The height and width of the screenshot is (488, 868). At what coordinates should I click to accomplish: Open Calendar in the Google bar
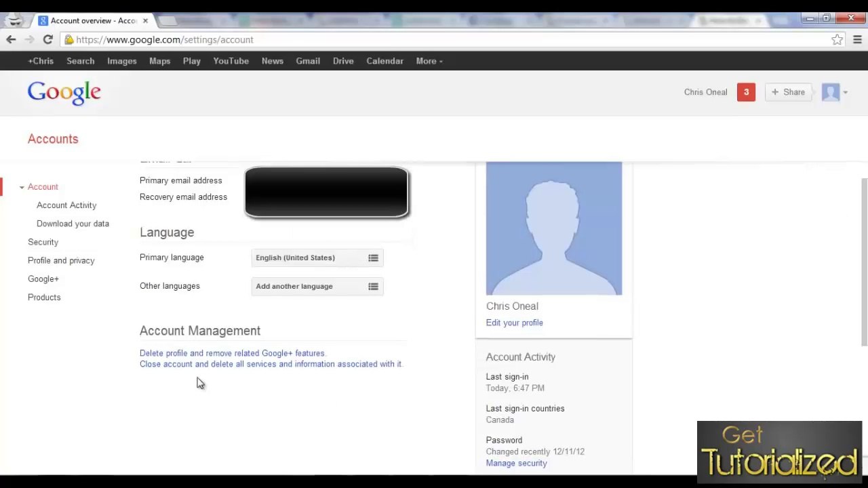pyautogui.click(x=385, y=61)
